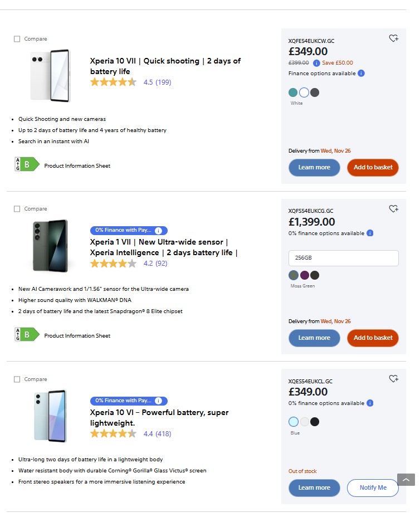
Task: Click Learn more for Xperia 1 VII
Action: (x=314, y=338)
